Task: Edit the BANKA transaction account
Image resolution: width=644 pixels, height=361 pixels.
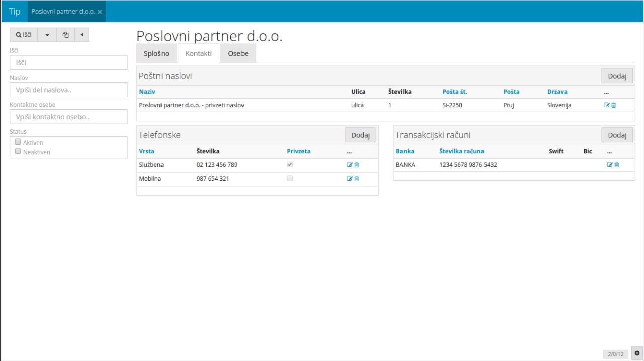Action: (x=610, y=165)
